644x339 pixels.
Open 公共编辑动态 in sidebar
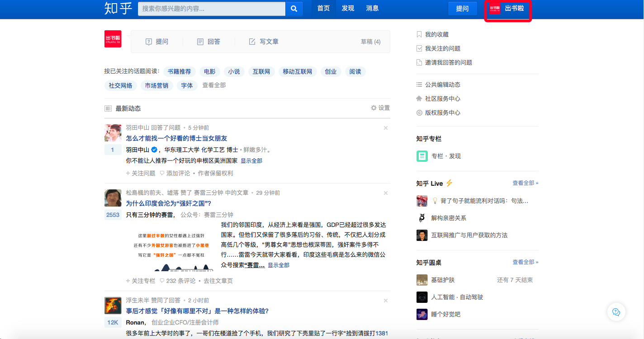coord(438,85)
